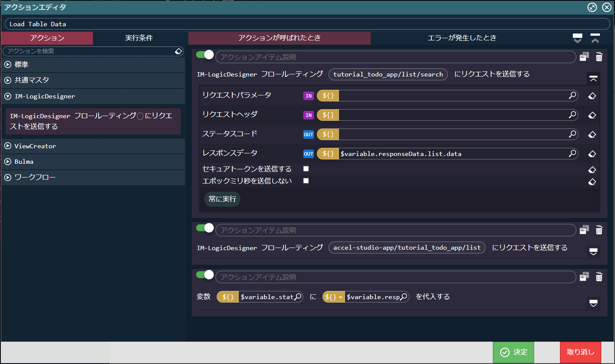
Task: Click second action's アクションアイテム説明 field
Action: pyautogui.click(x=396, y=230)
